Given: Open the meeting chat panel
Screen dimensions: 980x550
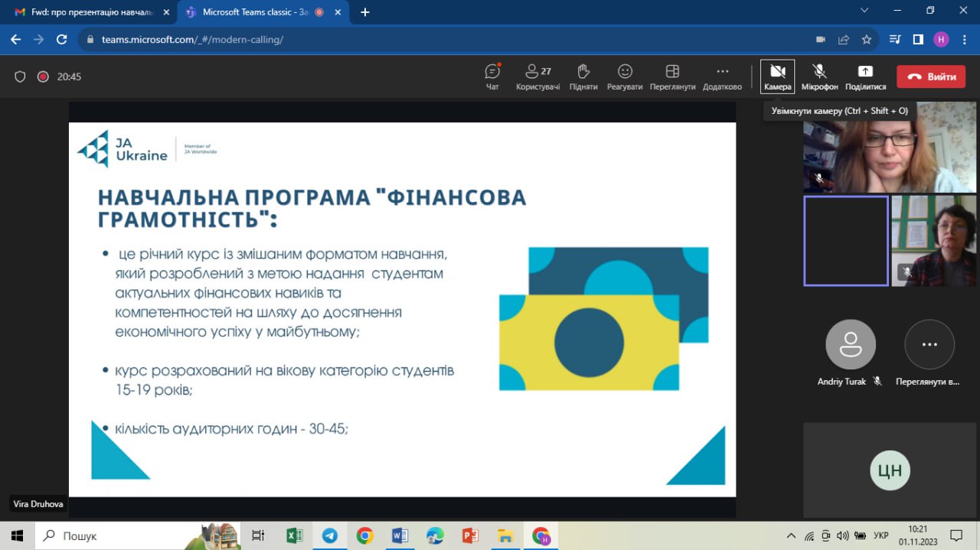Looking at the screenshot, I should (492, 76).
